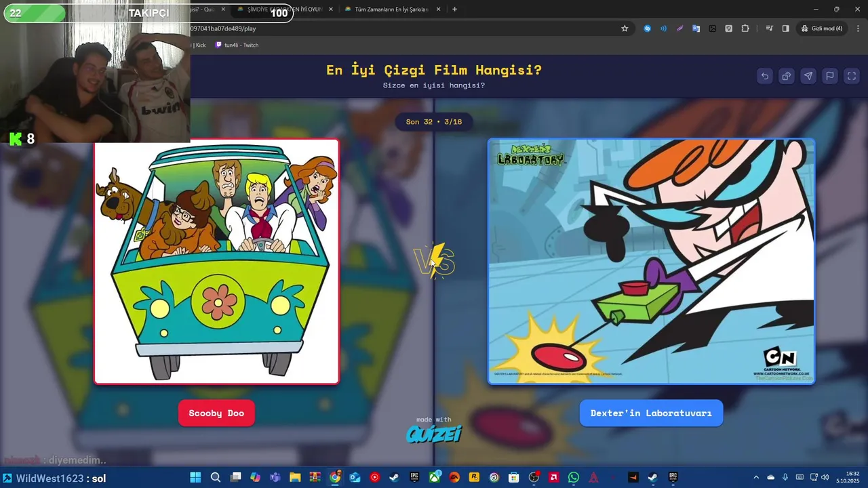Image resolution: width=868 pixels, height=488 pixels.
Task: Click the purple feather extension icon
Action: [x=679, y=28]
